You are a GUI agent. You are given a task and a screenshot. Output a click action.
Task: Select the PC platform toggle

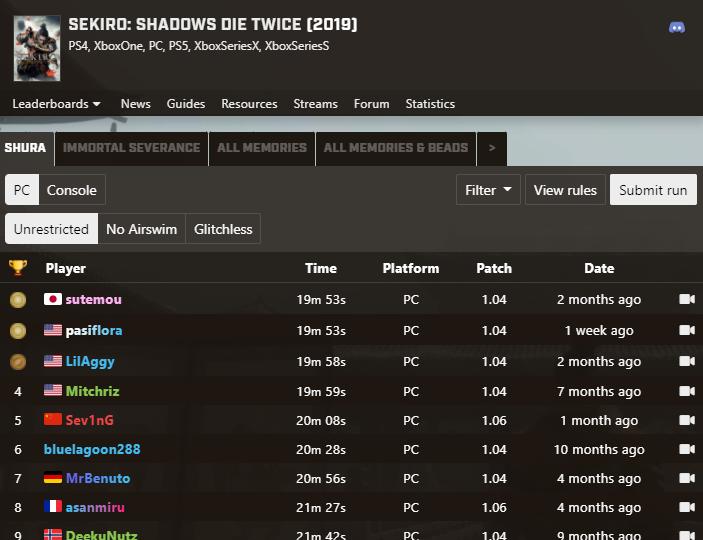click(22, 190)
